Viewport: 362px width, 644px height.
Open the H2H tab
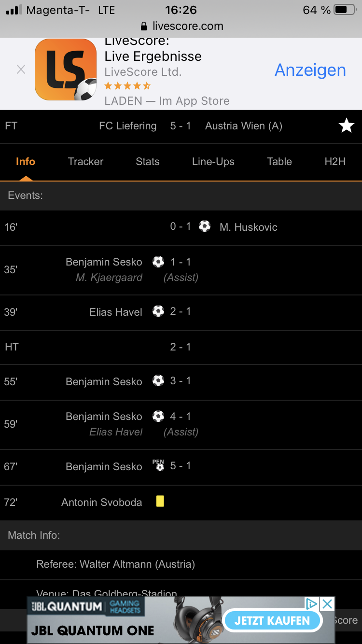pos(335,162)
